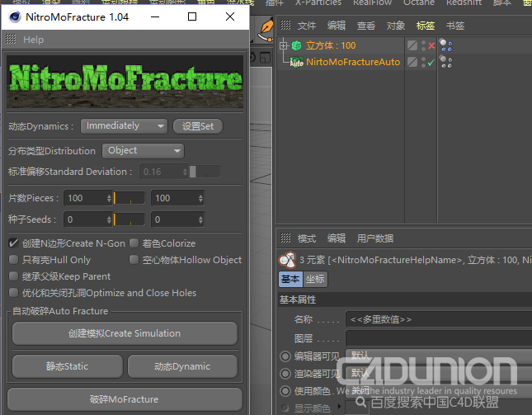Open the 查看 menu in Object Manager
The height and width of the screenshot is (415, 532).
coord(365,26)
